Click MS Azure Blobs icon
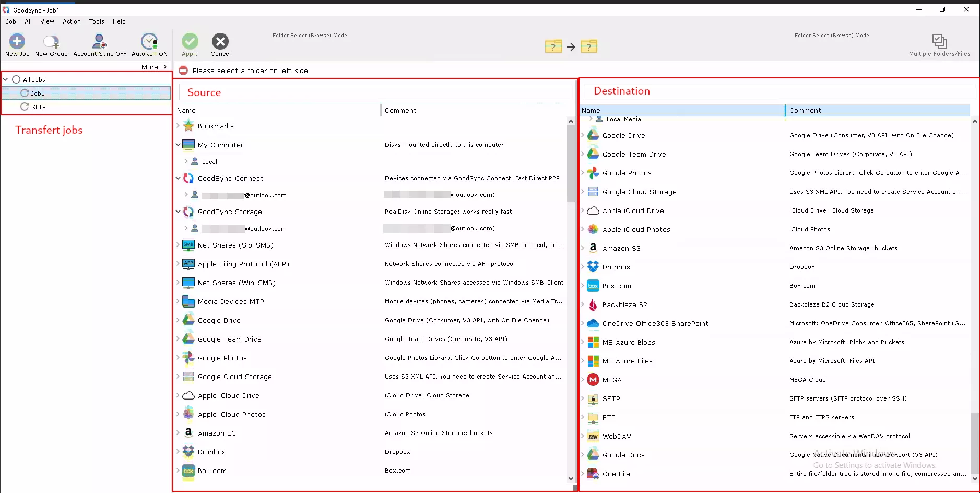The image size is (980, 493). 593,342
